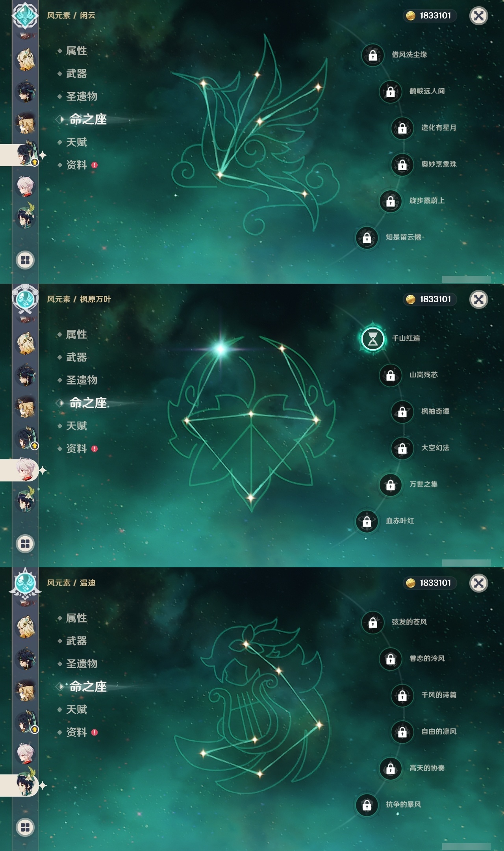
Task: Open the 抗争的暴风 lock icon
Action: (x=367, y=805)
